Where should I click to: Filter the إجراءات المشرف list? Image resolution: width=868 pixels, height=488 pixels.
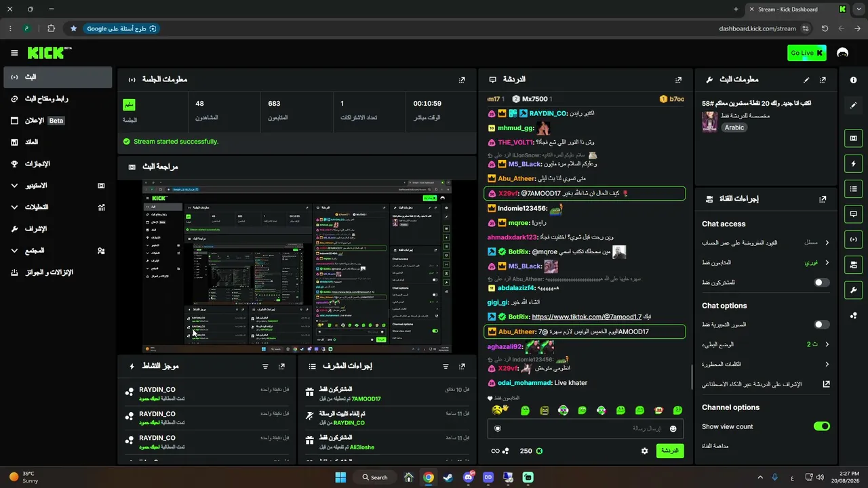[446, 367]
